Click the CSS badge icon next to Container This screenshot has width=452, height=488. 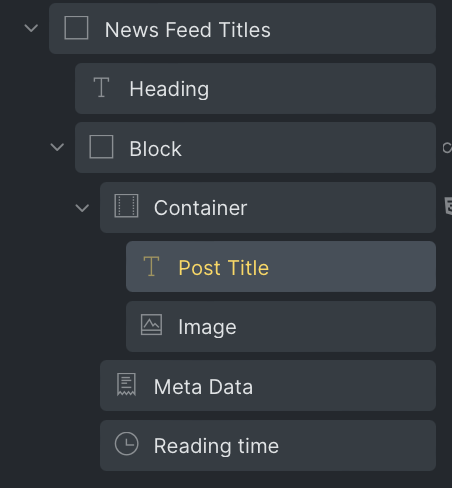(448, 206)
